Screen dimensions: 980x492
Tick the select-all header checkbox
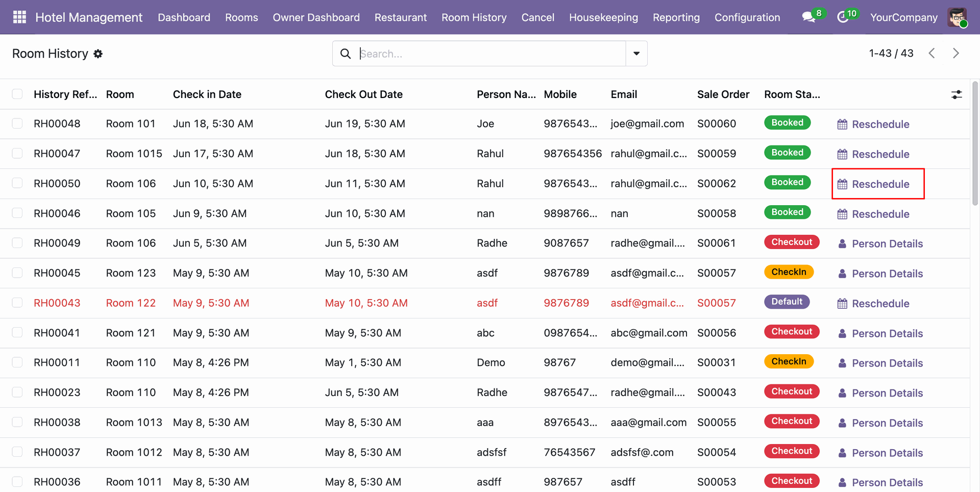pyautogui.click(x=17, y=94)
